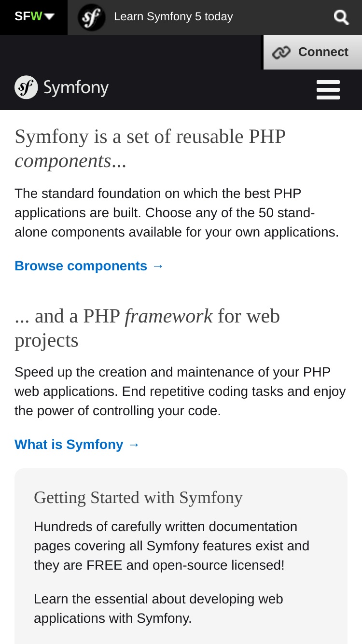The width and height of the screenshot is (362, 644).
Task: Click the Symfony wordmark in header
Action: tap(76, 88)
